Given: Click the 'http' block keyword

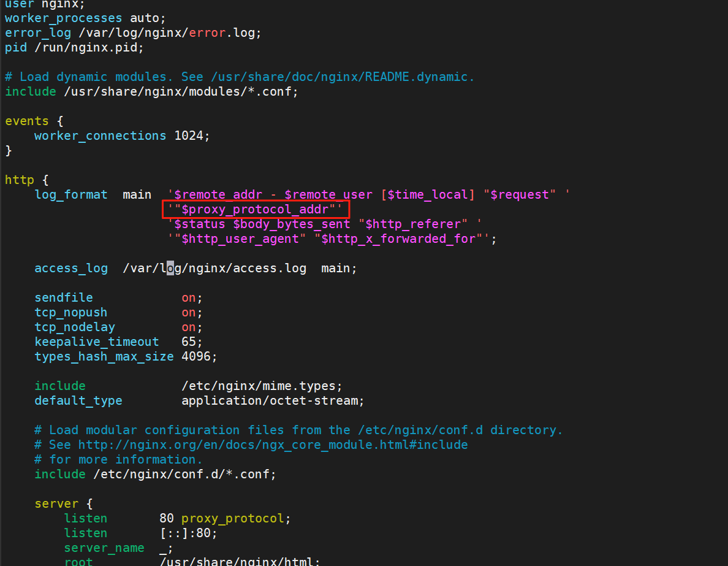Looking at the screenshot, I should pos(20,180).
